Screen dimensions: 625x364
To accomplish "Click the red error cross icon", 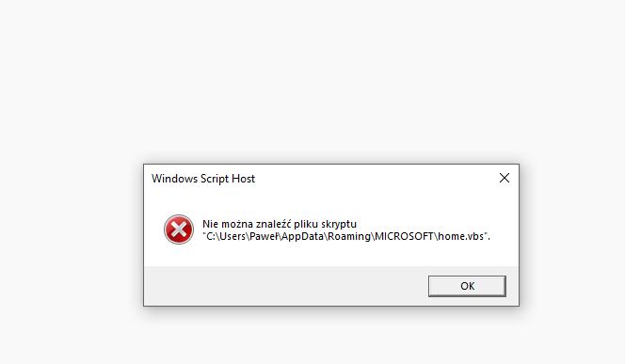I will (x=179, y=229).
